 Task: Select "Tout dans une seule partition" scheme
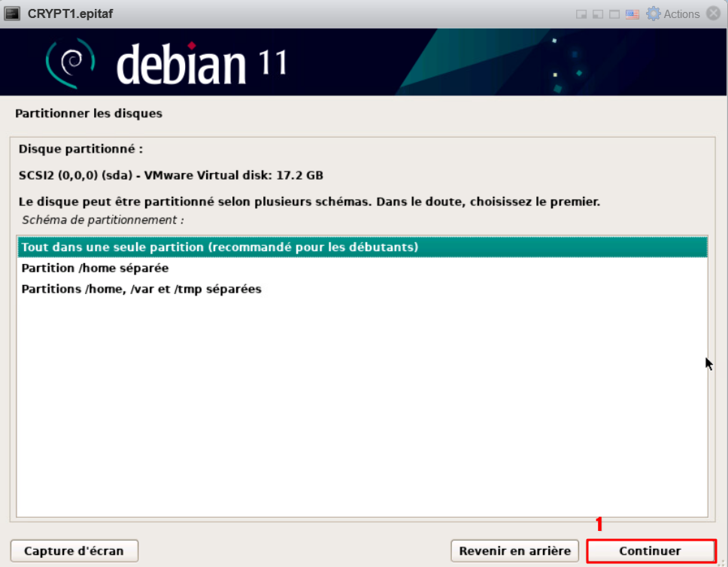point(220,247)
